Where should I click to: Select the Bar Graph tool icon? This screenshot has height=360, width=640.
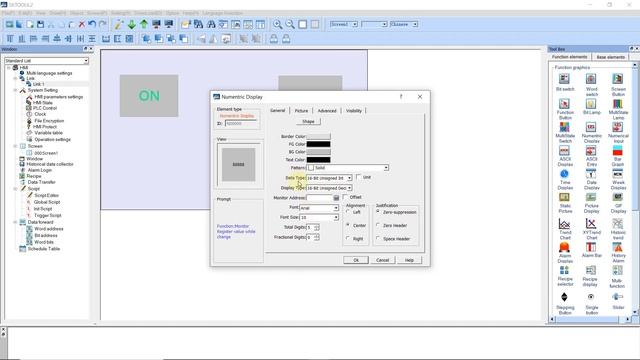coord(618,150)
